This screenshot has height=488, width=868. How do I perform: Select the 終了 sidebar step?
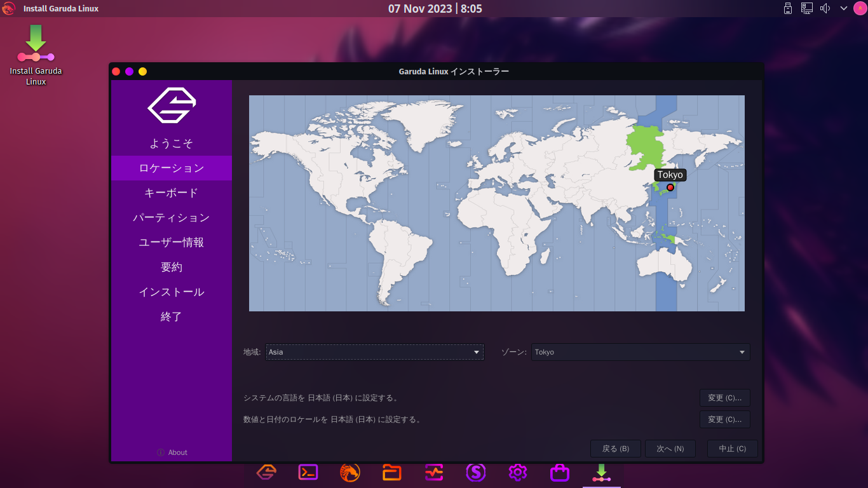tap(172, 317)
